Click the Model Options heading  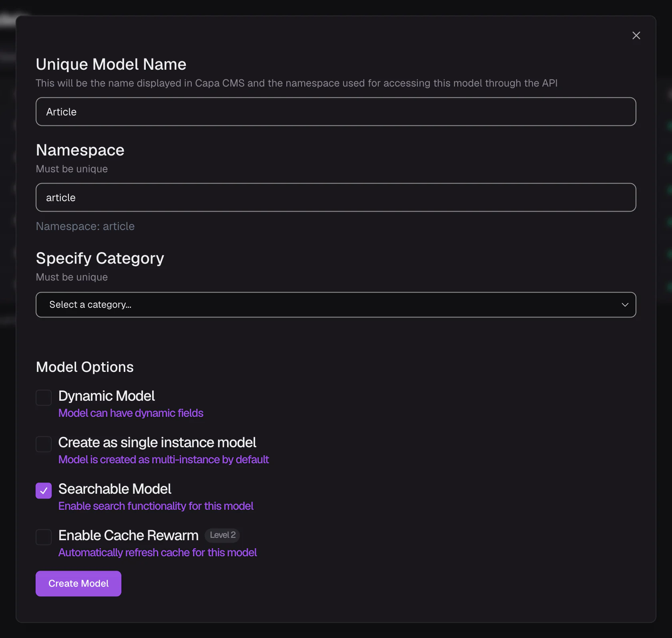click(85, 367)
